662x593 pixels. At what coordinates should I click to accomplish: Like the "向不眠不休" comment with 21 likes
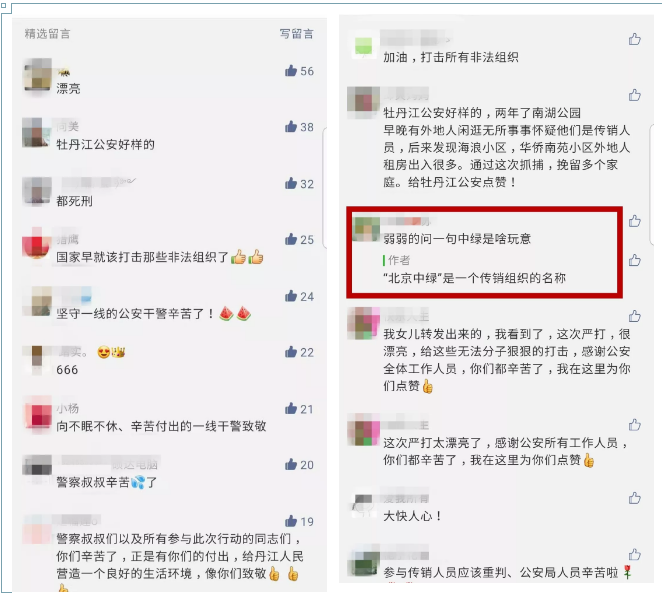point(291,409)
